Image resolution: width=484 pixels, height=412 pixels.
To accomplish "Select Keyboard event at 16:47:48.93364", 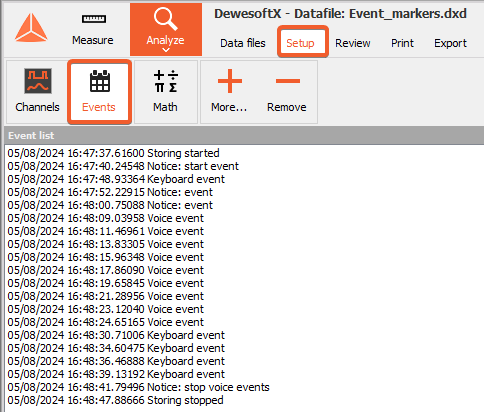I will (x=116, y=179).
